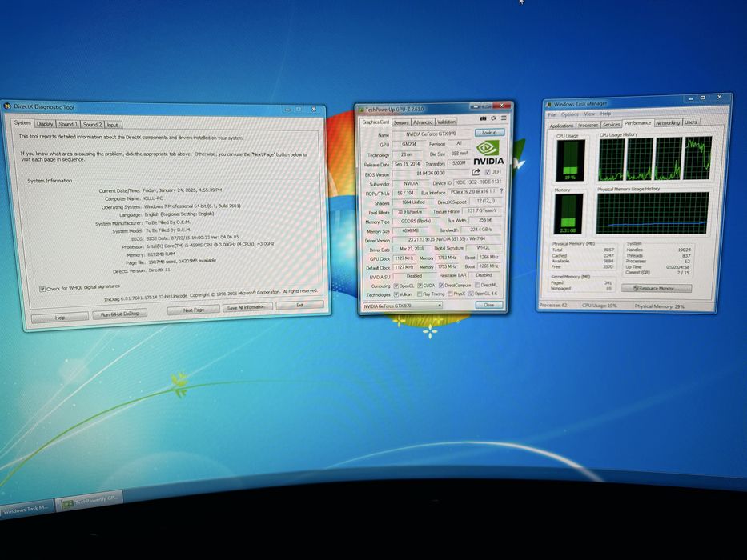
Task: Open the Options menu in Task Manager
Action: pyautogui.click(x=569, y=114)
